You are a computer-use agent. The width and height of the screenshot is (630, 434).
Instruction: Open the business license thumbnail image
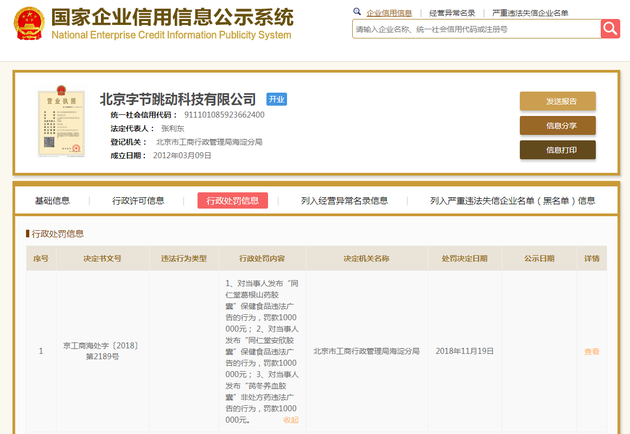pyautogui.click(x=61, y=121)
